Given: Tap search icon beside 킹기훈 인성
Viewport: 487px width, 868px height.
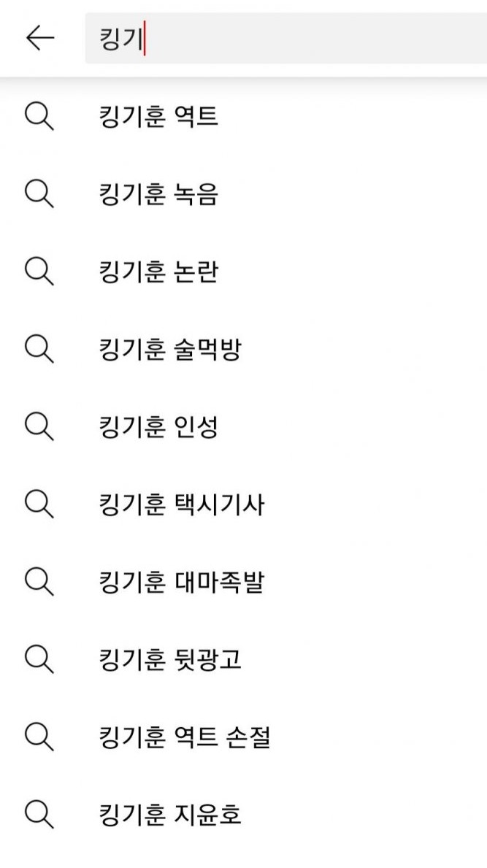Looking at the screenshot, I should click(39, 427).
